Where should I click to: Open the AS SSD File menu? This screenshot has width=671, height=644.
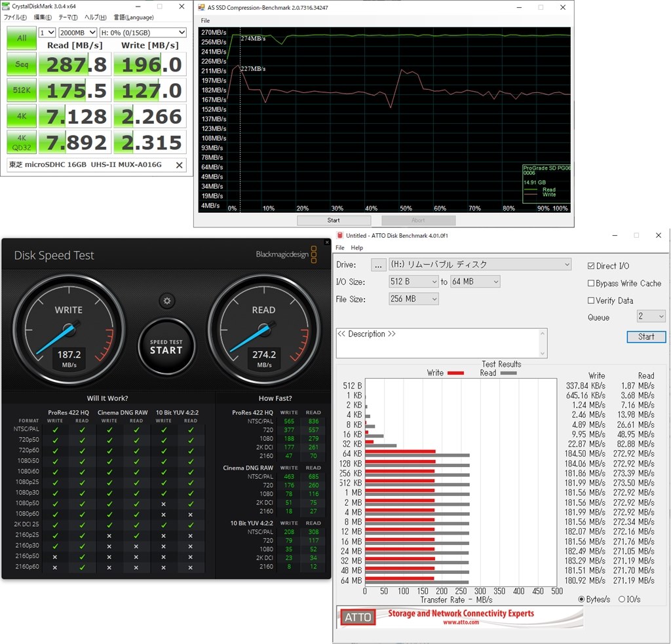click(x=206, y=21)
